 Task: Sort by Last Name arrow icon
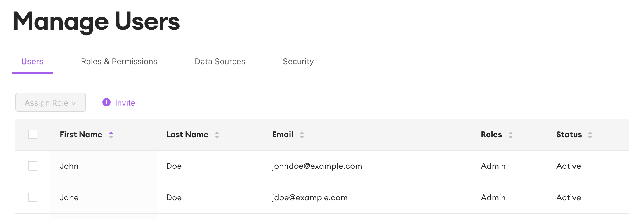[217, 135]
